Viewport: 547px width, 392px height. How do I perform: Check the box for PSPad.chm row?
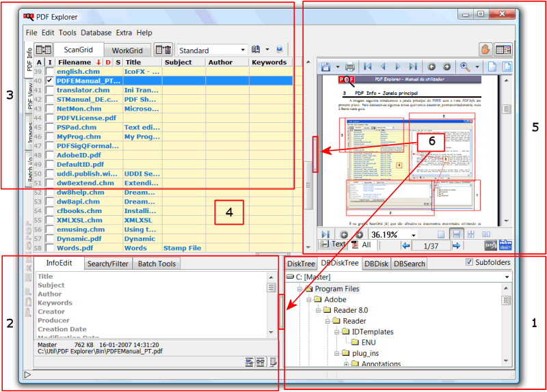[50, 127]
